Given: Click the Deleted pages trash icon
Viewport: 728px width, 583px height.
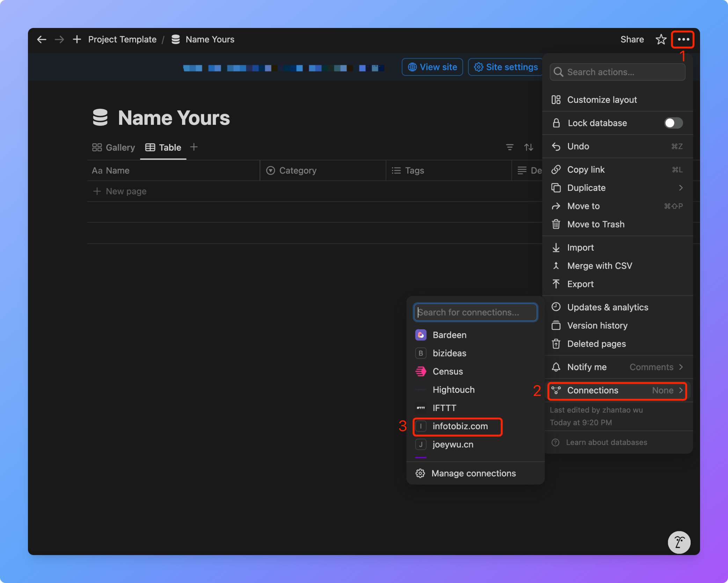Looking at the screenshot, I should click(x=556, y=344).
